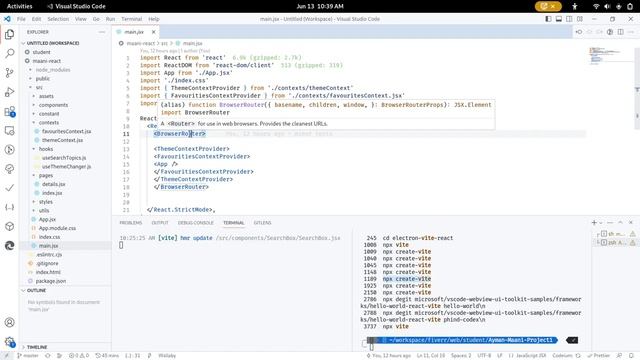Click the master git branch indicator
This screenshot has width=640, height=360.
tap(28, 356)
